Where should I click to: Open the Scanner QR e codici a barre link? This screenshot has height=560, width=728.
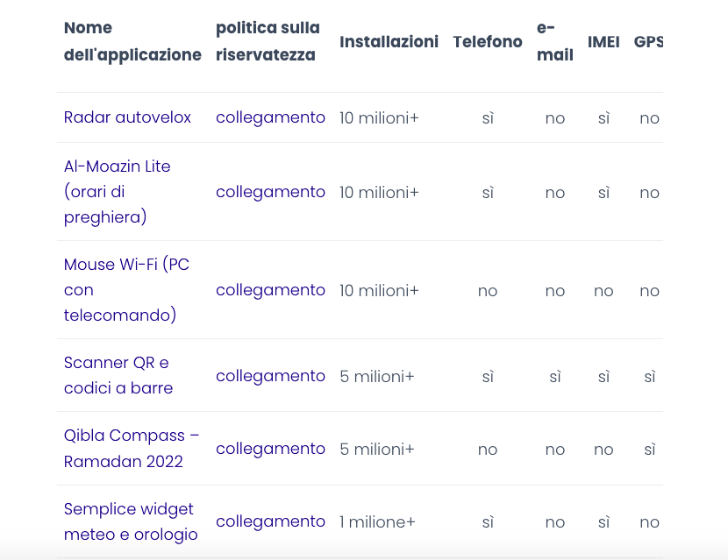[116, 375]
